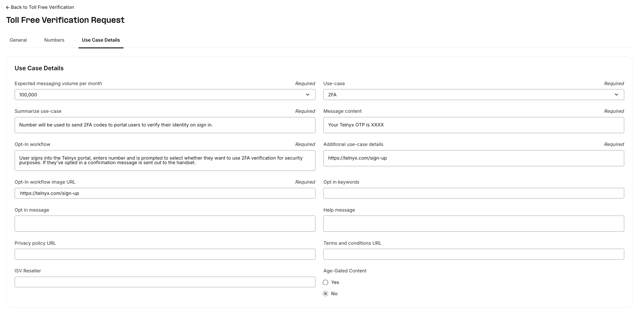The image size is (644, 318).
Task: Select the Use Case Details tab
Action: coord(101,40)
